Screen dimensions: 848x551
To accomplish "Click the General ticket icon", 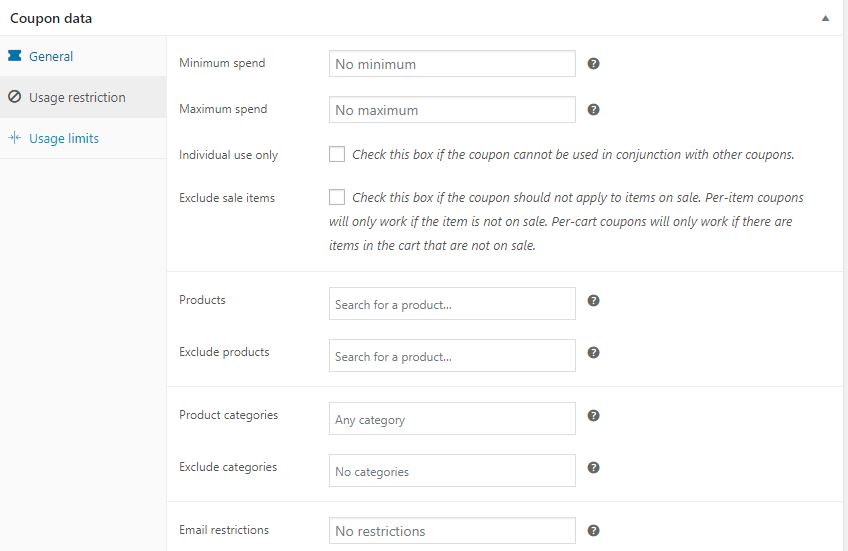I will (15, 56).
